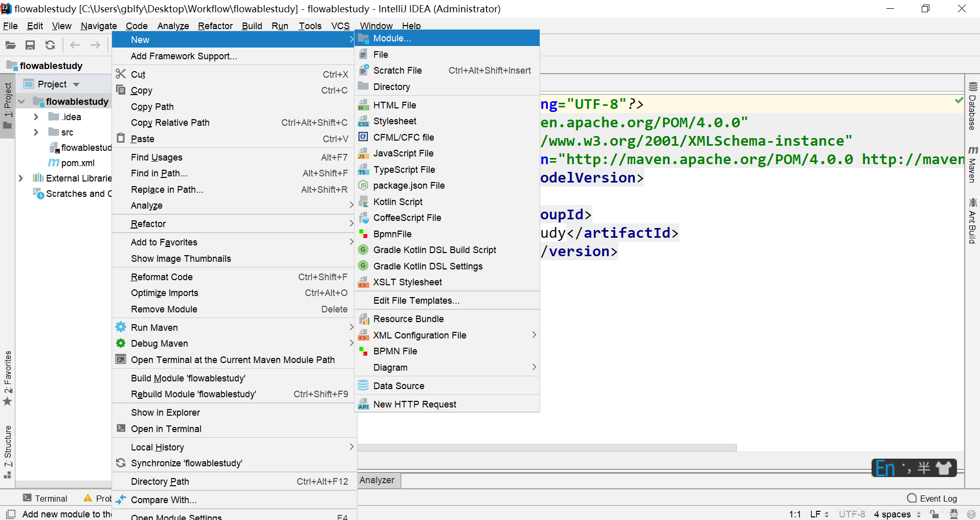
Task: Click the BpmnFile icon
Action: click(363, 234)
